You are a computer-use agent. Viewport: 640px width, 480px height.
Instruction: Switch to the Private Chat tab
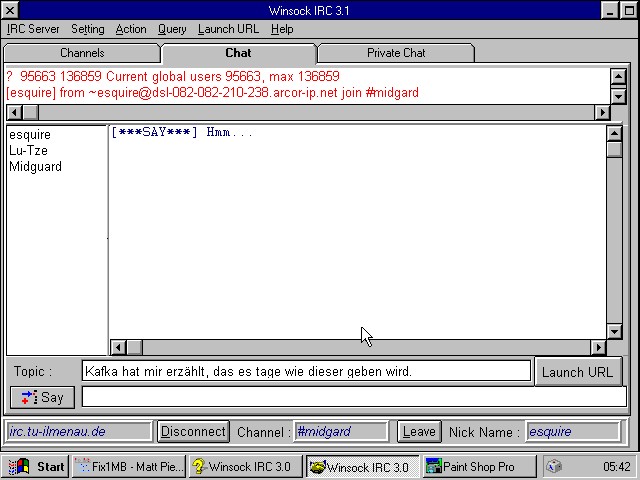pos(396,53)
